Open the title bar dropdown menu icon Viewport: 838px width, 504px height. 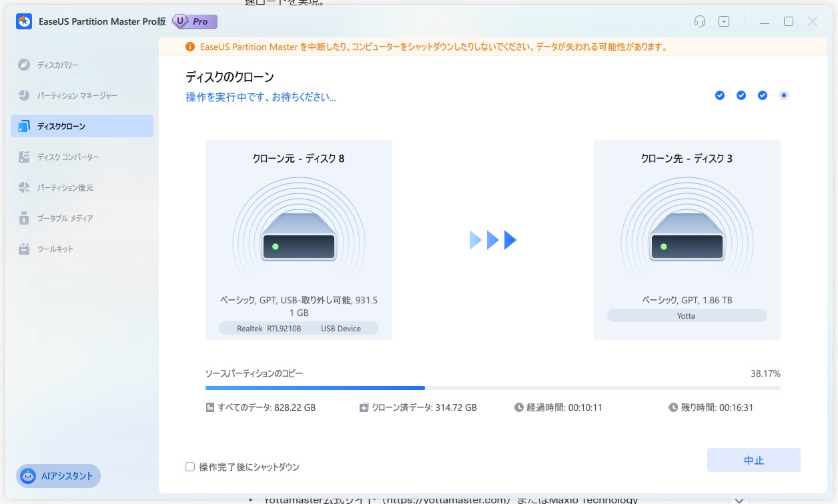coord(724,21)
